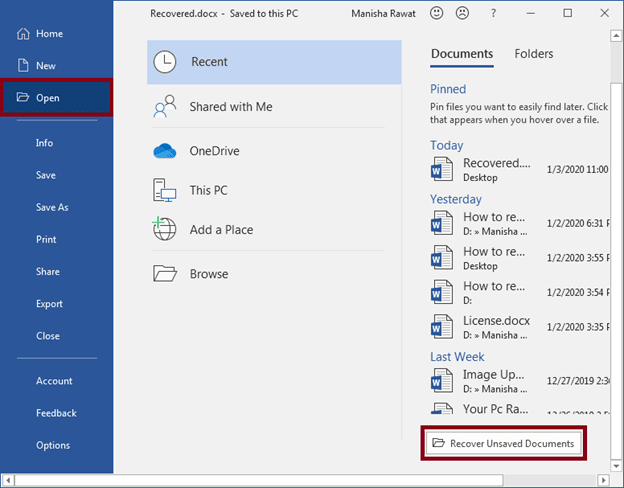
Task: Click horizontal scrollbar right arrow
Action: tap(603, 480)
